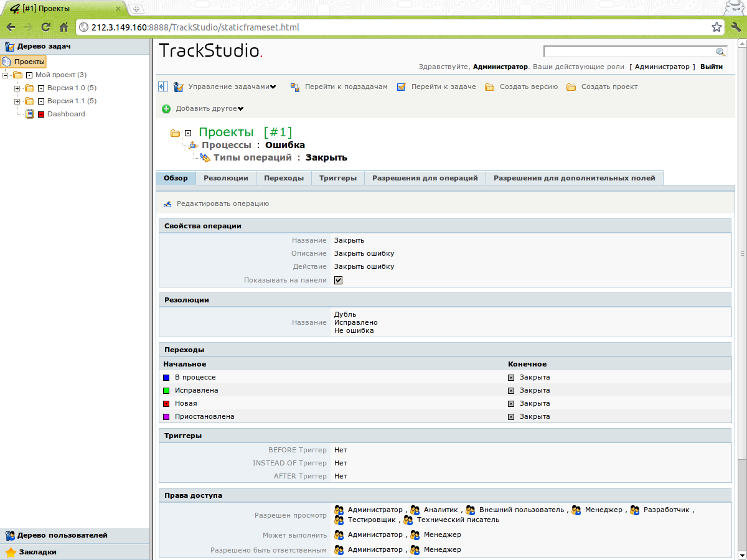747x560 pixels.
Task: Click the Аналитик role icon under Разрешен просмотр
Action: (x=415, y=510)
